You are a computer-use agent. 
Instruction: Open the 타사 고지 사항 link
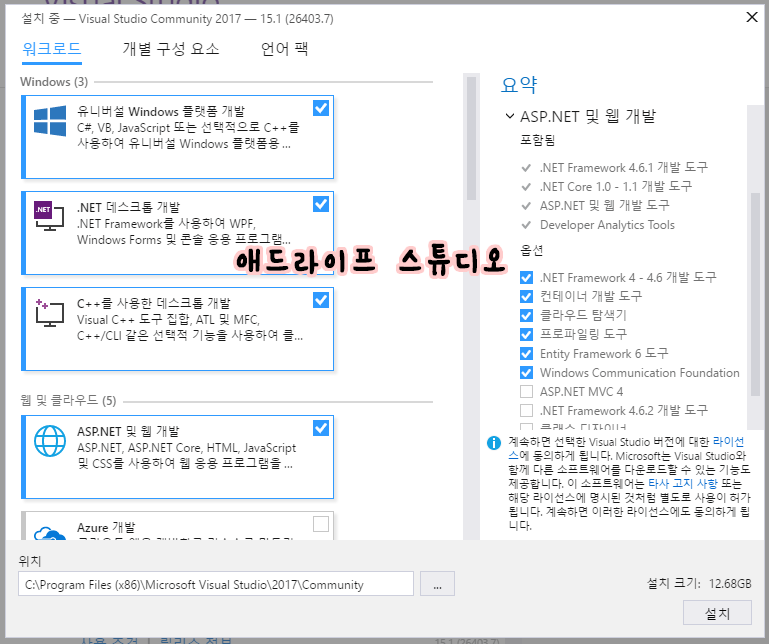click(683, 484)
